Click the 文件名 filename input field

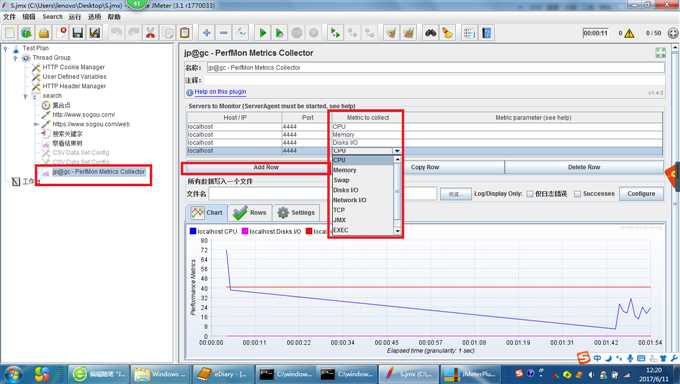pyautogui.click(x=323, y=194)
